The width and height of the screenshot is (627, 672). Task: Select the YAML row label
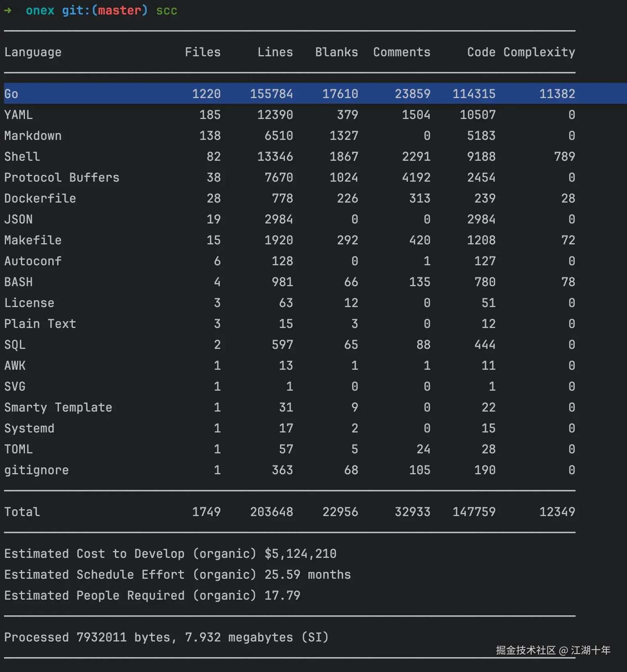point(18,115)
